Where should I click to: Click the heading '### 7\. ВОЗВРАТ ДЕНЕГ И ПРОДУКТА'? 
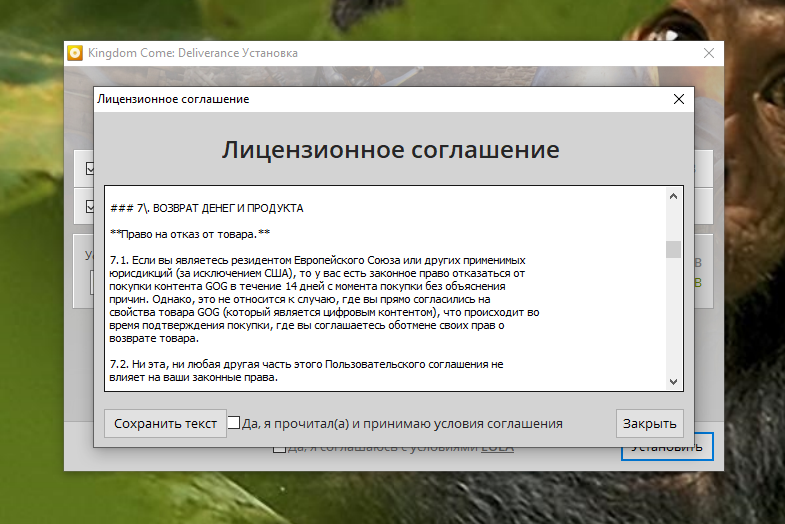click(x=207, y=208)
